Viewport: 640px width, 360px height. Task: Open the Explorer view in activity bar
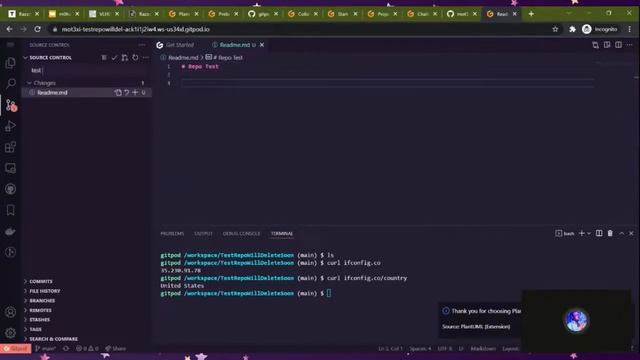point(11,63)
